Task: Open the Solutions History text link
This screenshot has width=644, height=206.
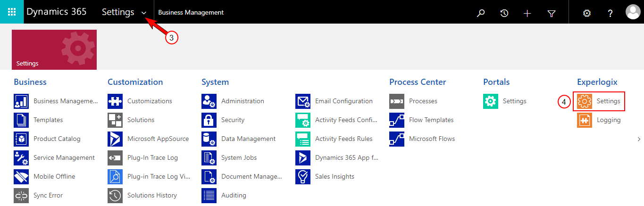Action: point(152,196)
